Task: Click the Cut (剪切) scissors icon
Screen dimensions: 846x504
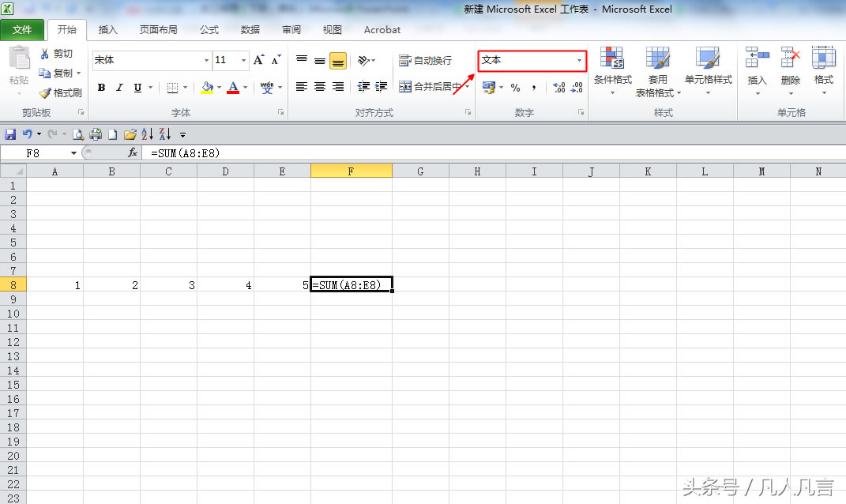Action: point(45,54)
